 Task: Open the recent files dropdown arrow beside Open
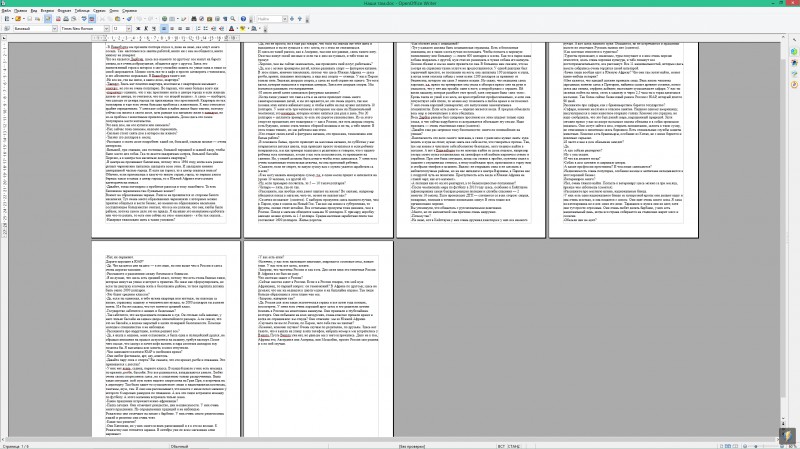pyautogui.click(x=23, y=19)
